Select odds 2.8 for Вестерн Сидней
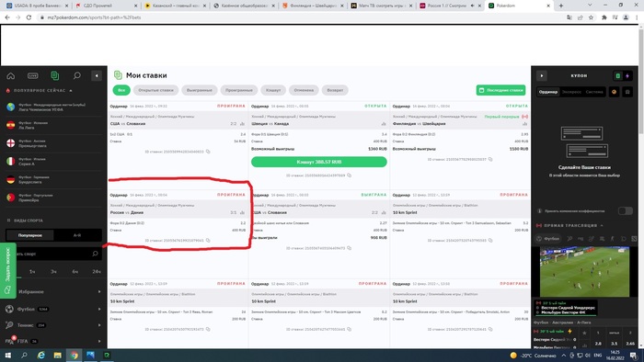The height and width of the screenshot is (362, 644). point(598,343)
